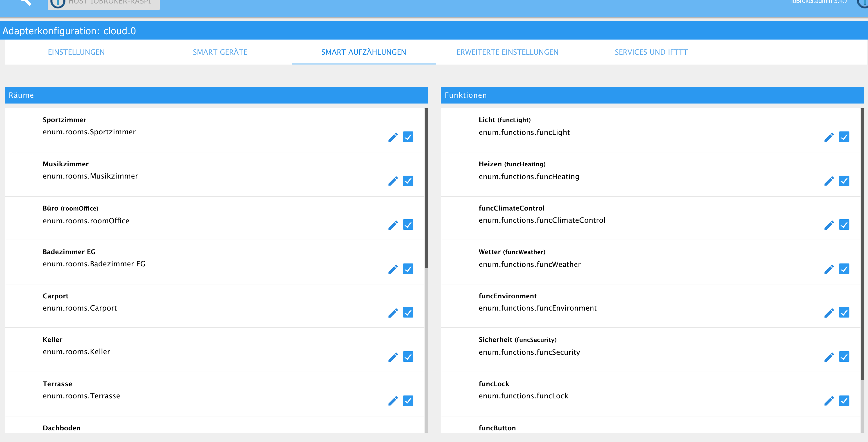
Task: Click enum.functions.funcEnvironment text
Action: point(538,308)
